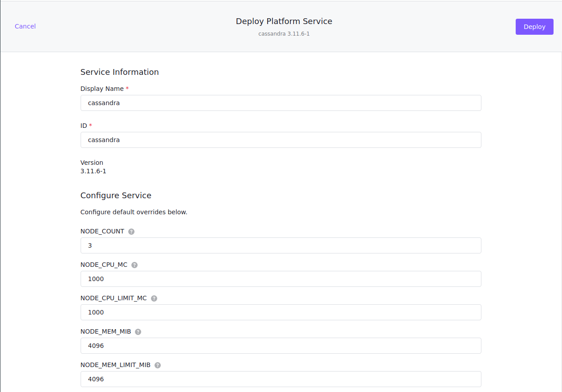Select the Configure Service heading

click(116, 196)
